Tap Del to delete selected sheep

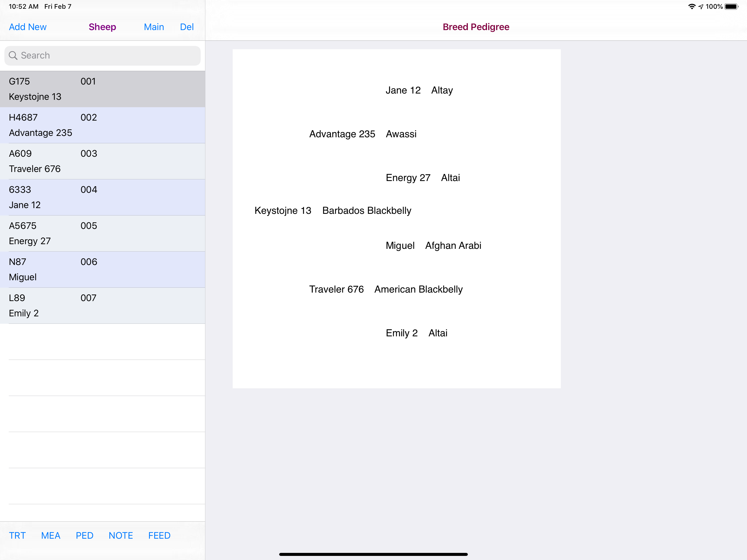click(186, 27)
